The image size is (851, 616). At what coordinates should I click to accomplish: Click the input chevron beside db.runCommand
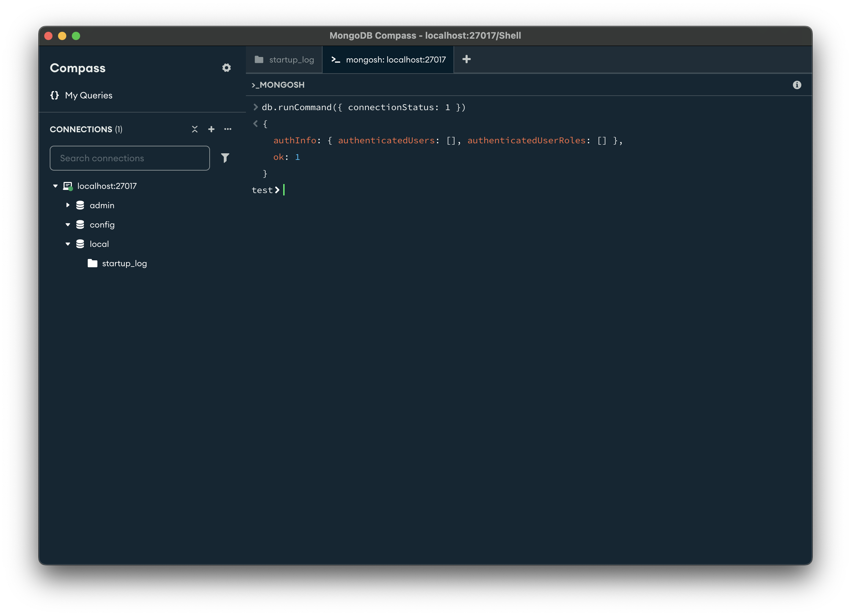256,107
